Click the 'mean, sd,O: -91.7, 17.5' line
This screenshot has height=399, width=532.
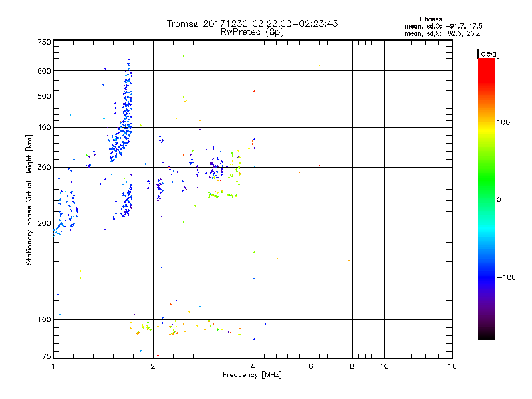443,26
